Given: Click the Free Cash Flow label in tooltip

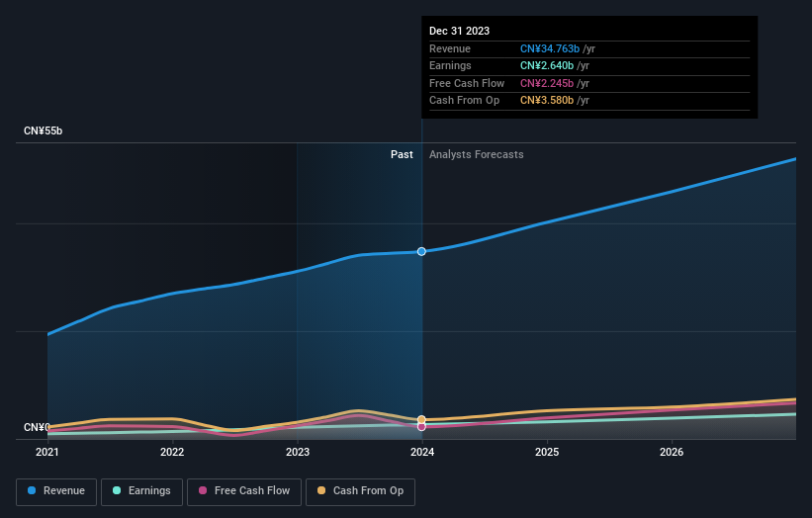Looking at the screenshot, I should pos(467,83).
